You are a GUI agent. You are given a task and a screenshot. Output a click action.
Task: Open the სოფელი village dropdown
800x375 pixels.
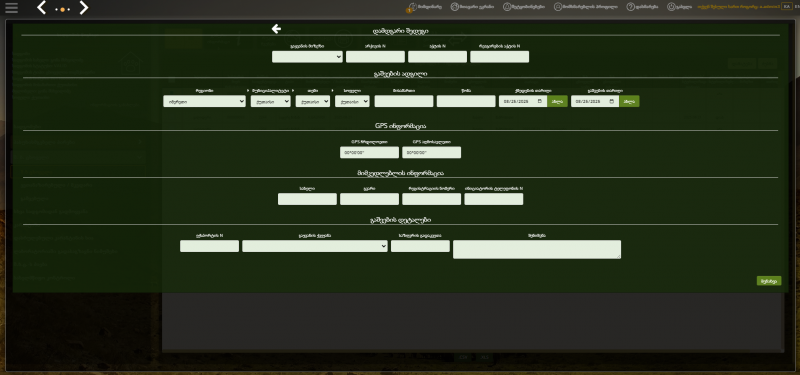click(352, 101)
